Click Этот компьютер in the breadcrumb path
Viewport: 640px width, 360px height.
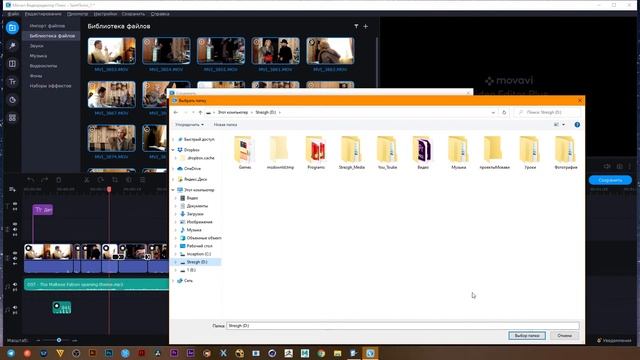pos(233,112)
